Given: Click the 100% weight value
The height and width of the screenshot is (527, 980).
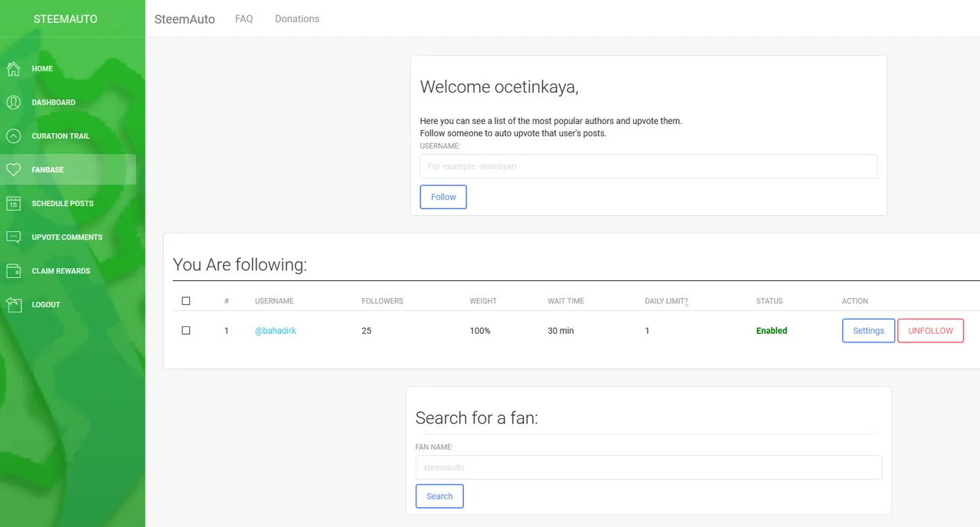Looking at the screenshot, I should (x=480, y=331).
